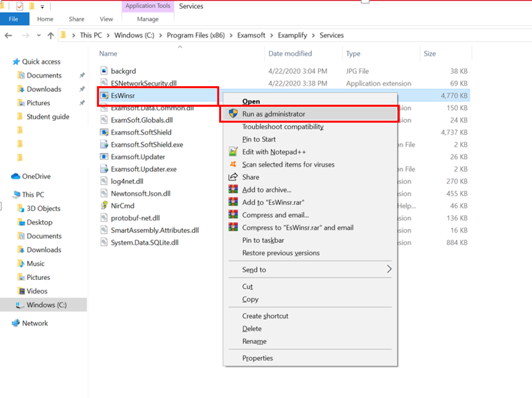Choose Create shortcut in context menu
The height and width of the screenshot is (398, 532).
[265, 316]
